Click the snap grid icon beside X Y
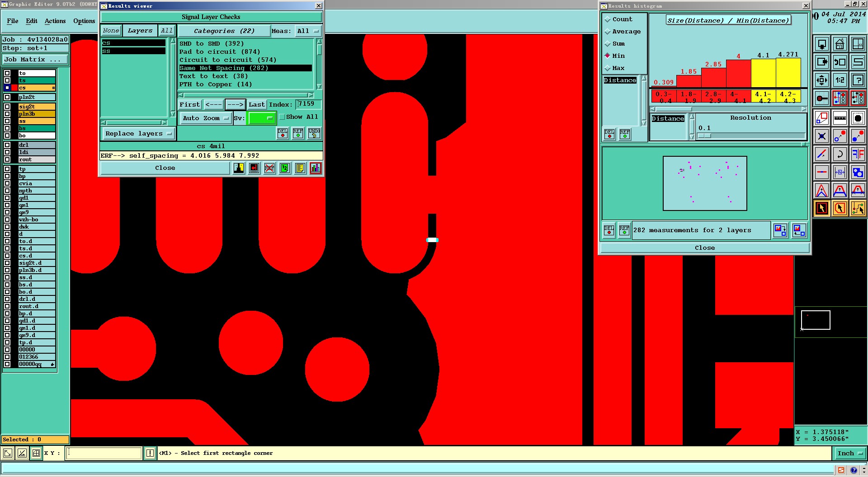Image resolution: width=868 pixels, height=477 pixels. tap(36, 453)
